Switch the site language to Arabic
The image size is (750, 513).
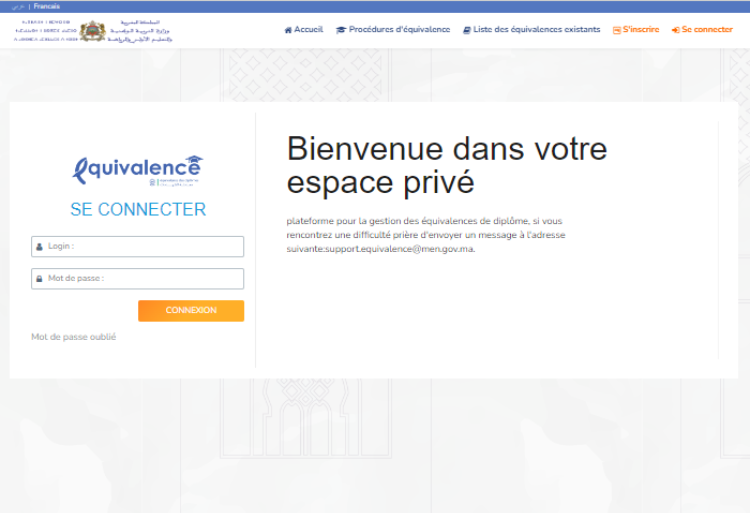click(19, 6)
